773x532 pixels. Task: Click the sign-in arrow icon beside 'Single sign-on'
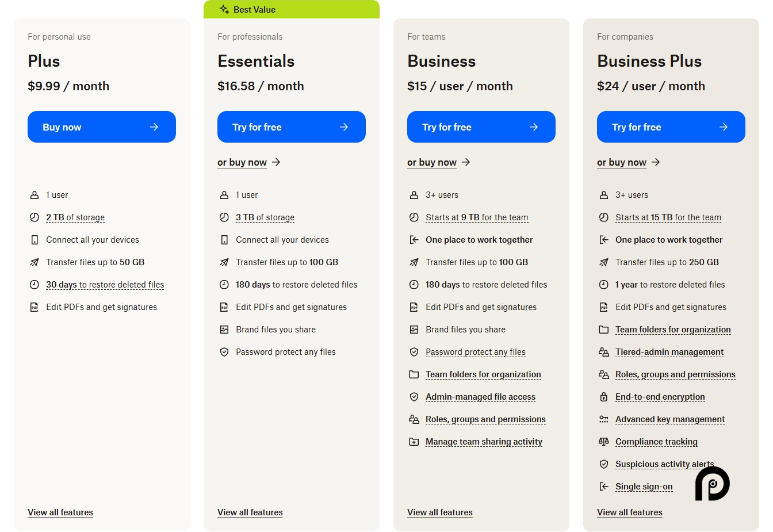(604, 487)
